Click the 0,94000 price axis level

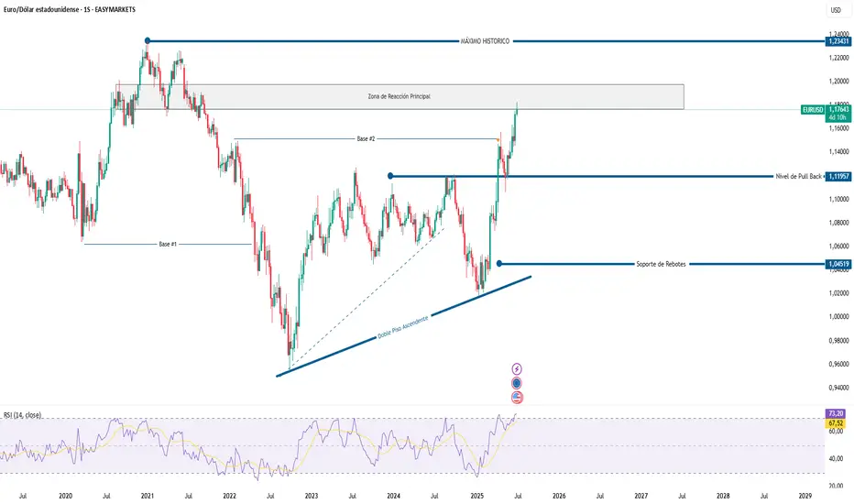click(838, 388)
